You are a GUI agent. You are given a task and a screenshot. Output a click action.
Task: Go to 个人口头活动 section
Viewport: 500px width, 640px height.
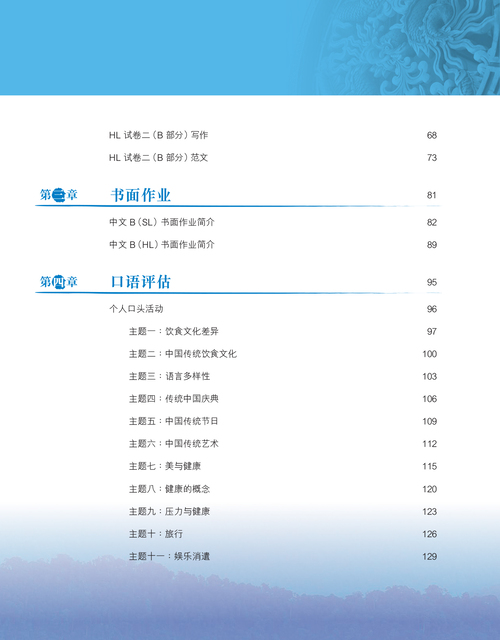(x=136, y=309)
